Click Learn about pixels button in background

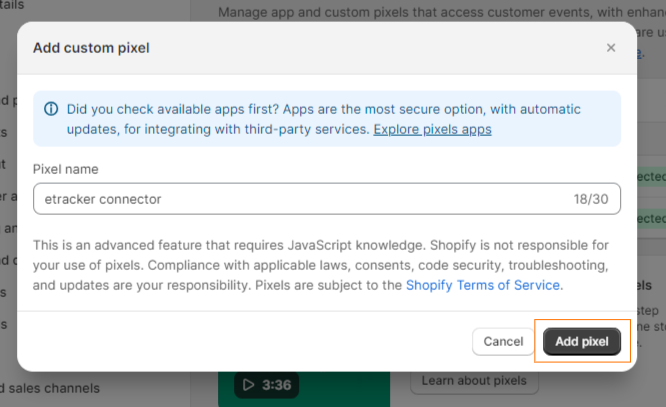pos(474,381)
